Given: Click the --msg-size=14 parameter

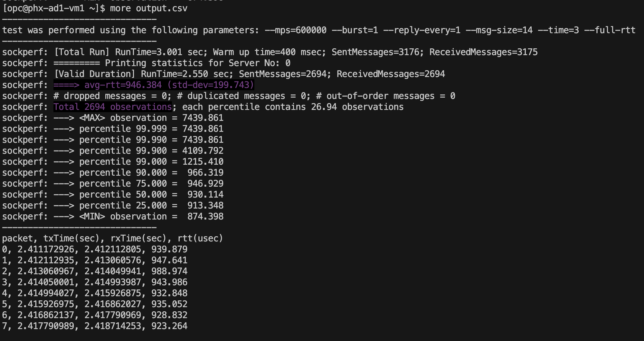Looking at the screenshot, I should 499,30.
